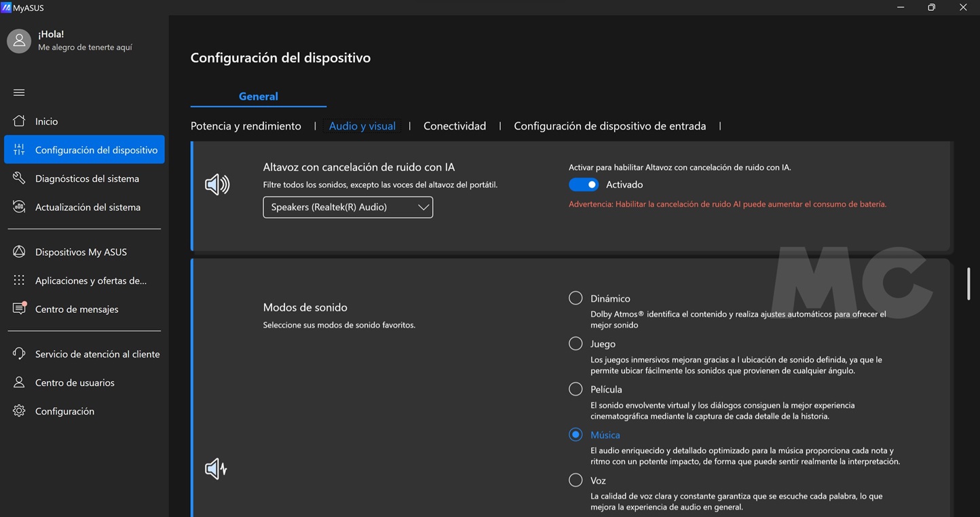Viewport: 980px width, 517px height.
Task: Click the Inicio home icon
Action: click(x=19, y=121)
